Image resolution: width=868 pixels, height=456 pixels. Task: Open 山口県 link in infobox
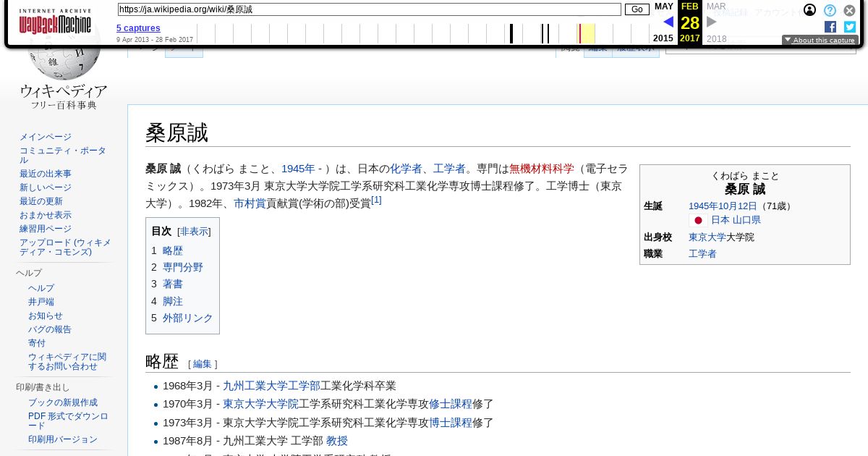pos(746,220)
